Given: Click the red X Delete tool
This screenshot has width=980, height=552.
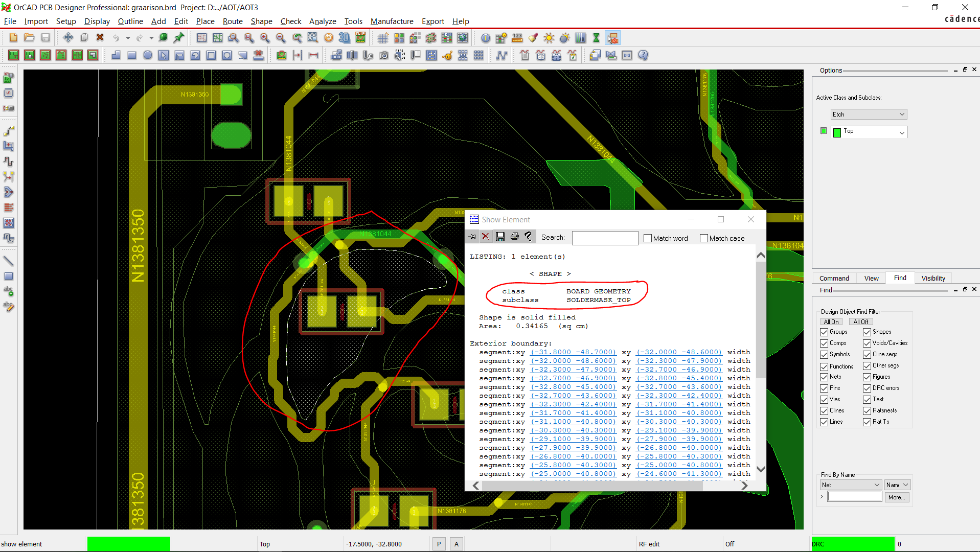Looking at the screenshot, I should click(x=100, y=38).
